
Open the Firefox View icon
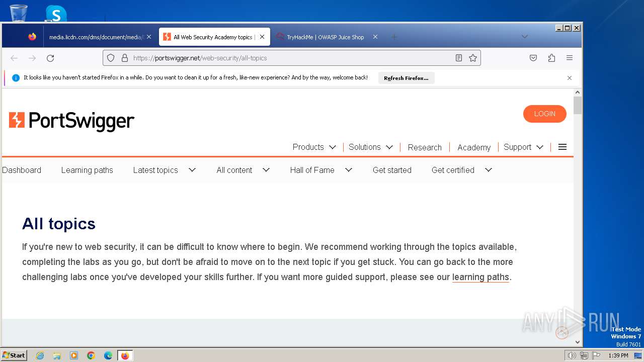tap(32, 37)
